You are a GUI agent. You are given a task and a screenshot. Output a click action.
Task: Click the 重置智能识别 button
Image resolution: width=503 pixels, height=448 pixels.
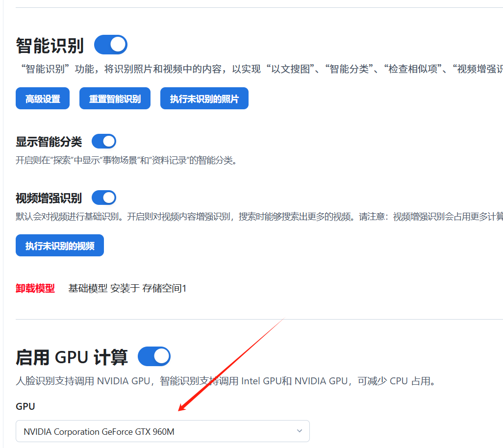[x=115, y=99]
